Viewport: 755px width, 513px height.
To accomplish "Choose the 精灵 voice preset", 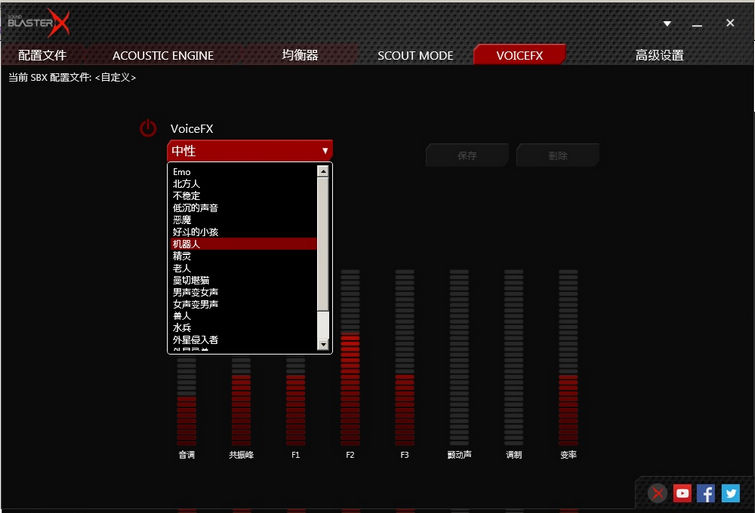I will (x=244, y=256).
